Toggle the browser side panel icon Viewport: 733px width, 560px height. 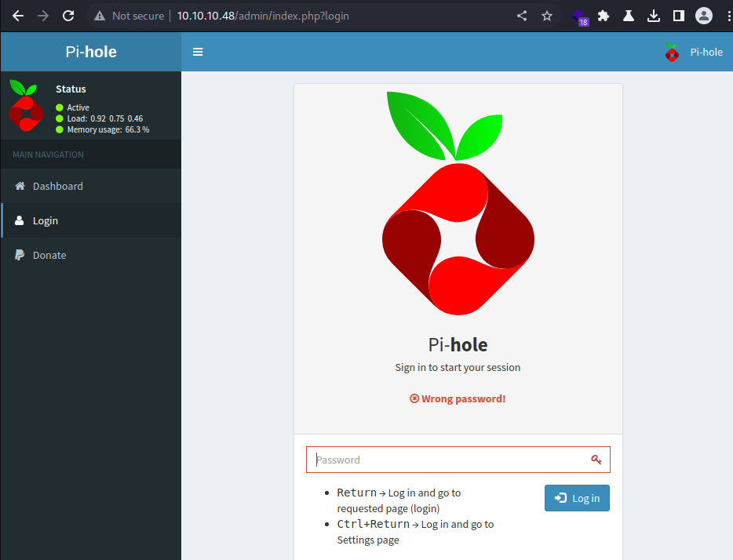click(x=678, y=16)
